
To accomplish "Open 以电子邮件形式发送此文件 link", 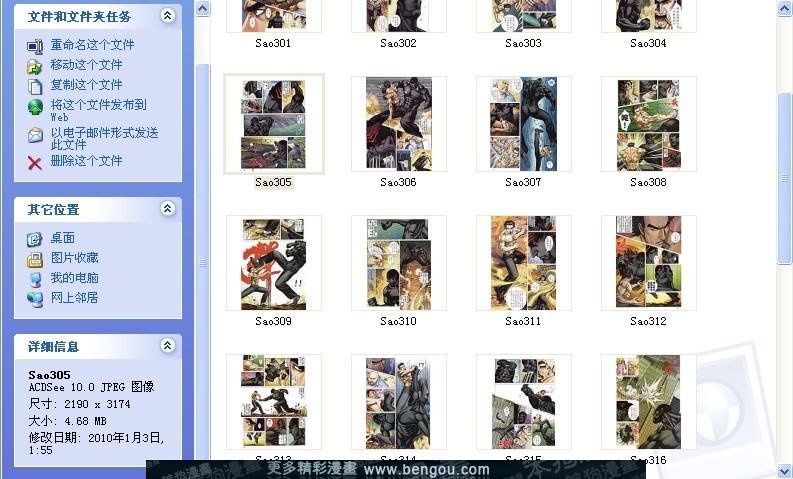I will tap(104, 138).
